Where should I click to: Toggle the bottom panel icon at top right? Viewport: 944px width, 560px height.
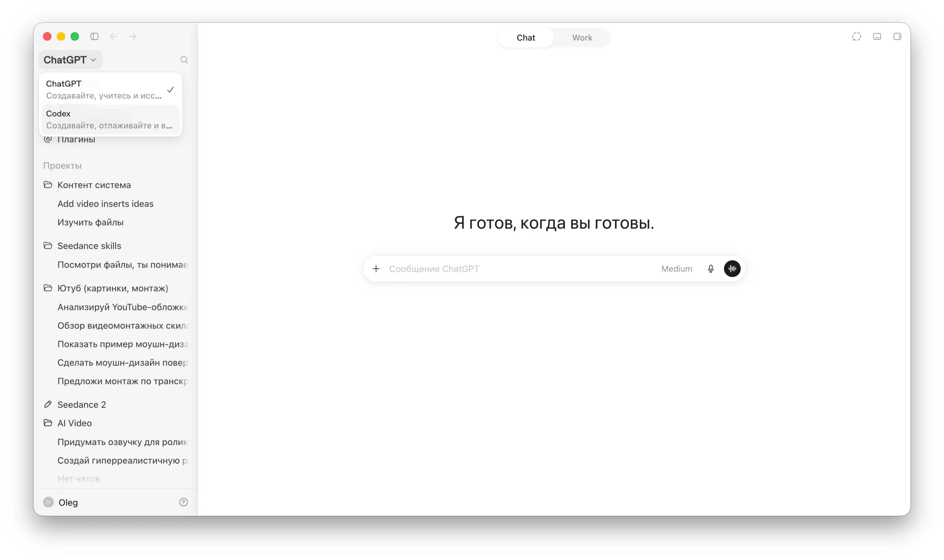(x=877, y=36)
